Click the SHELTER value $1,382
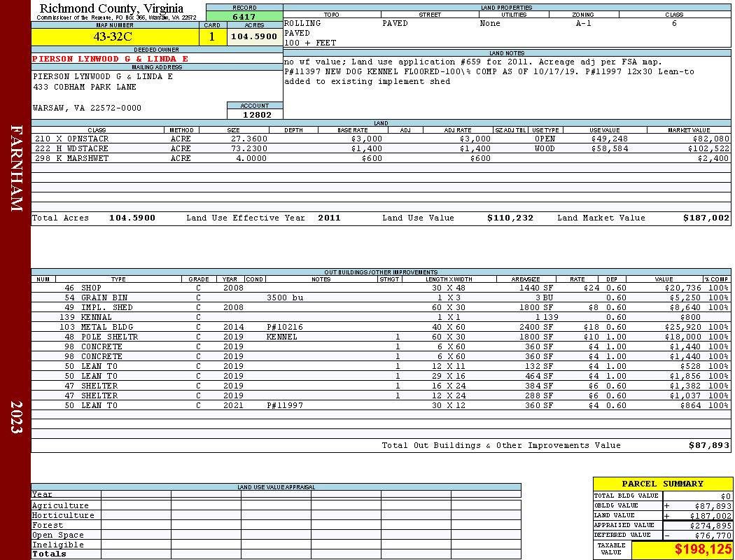735x560 pixels. (685, 386)
